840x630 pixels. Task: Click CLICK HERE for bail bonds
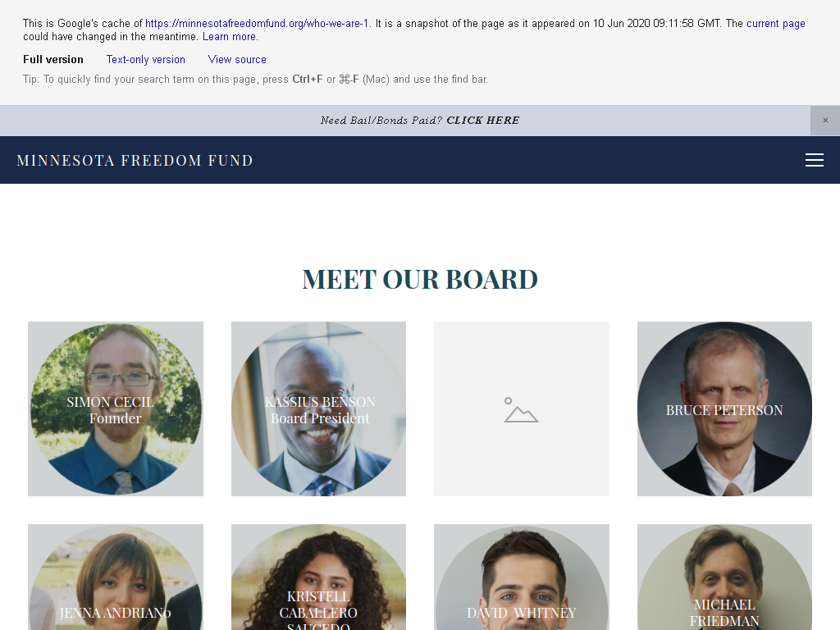(482, 120)
